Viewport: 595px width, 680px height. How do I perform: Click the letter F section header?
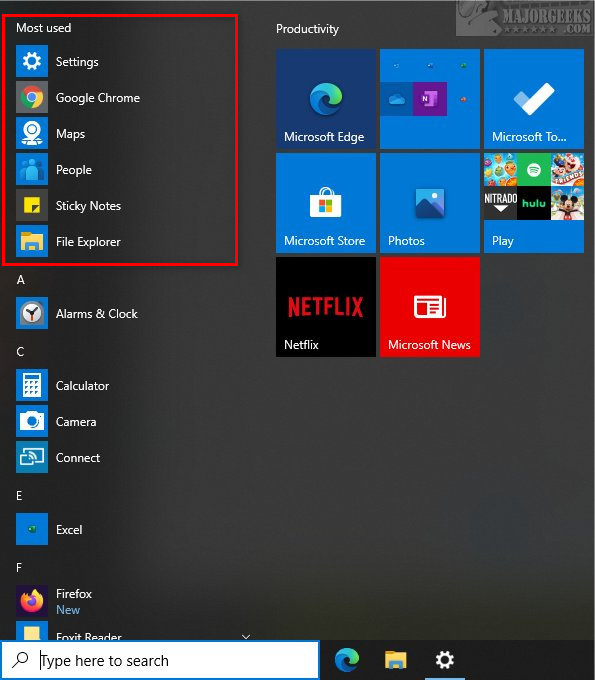(19, 567)
